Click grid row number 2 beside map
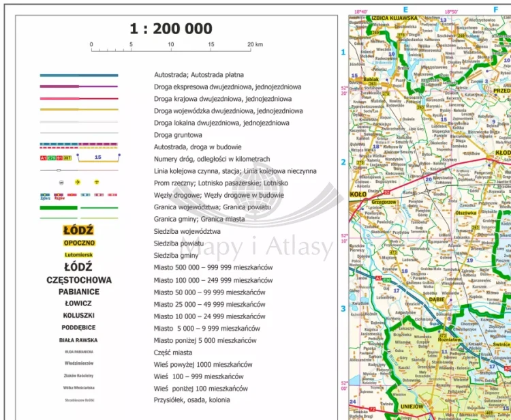Image resolution: width=511 pixels, height=420 pixels. tap(343, 162)
